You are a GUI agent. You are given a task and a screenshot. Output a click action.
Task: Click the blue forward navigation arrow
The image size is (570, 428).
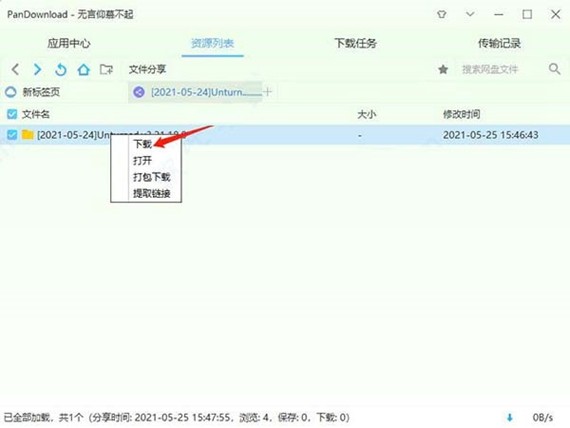[x=37, y=69]
